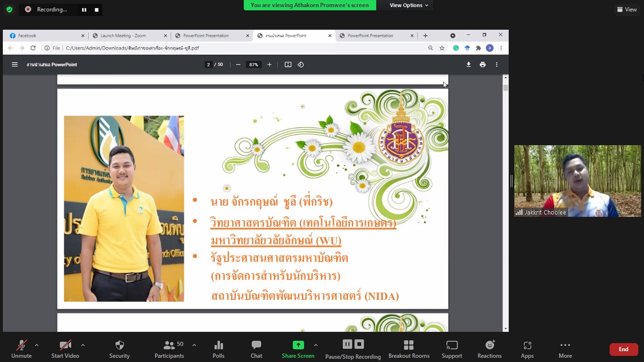Viewport: 644px width, 362px height.
Task: Start Video camera toggle
Action: click(65, 349)
